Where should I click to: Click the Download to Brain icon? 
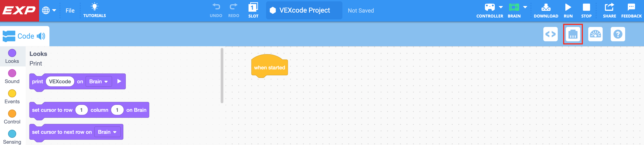tap(546, 10)
